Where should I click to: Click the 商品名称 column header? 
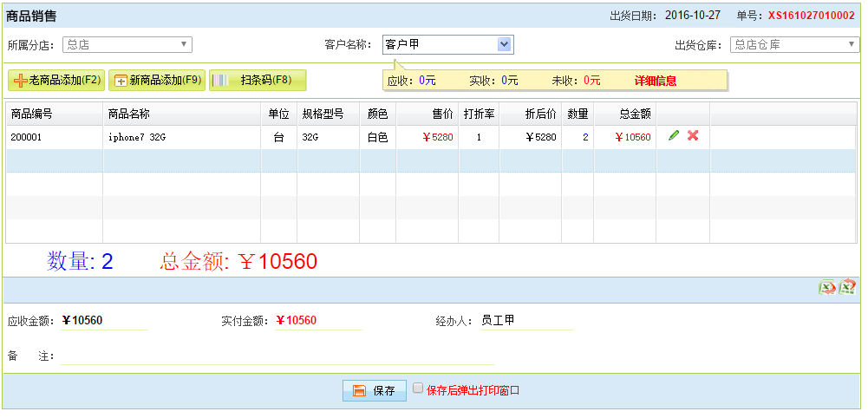(129, 114)
